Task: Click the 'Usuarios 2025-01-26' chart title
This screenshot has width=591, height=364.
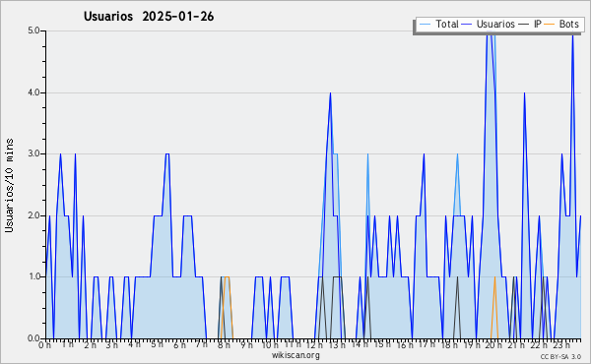Action: tap(149, 17)
